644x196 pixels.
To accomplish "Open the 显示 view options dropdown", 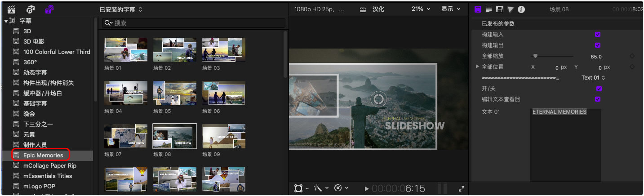I will point(451,9).
